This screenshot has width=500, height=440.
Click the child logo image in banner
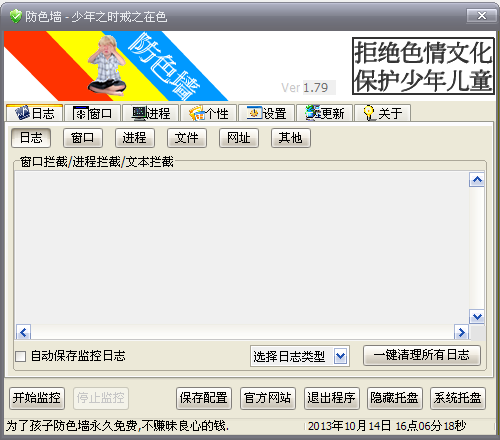click(107, 65)
